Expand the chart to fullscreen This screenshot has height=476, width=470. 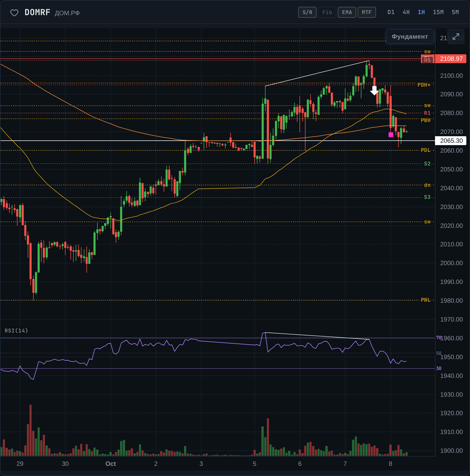pyautogui.click(x=456, y=37)
